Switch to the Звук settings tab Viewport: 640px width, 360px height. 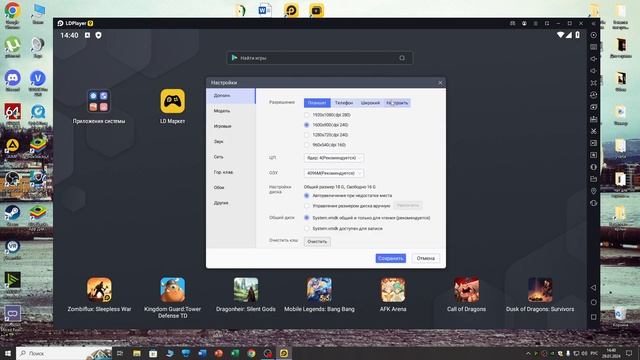coord(231,142)
